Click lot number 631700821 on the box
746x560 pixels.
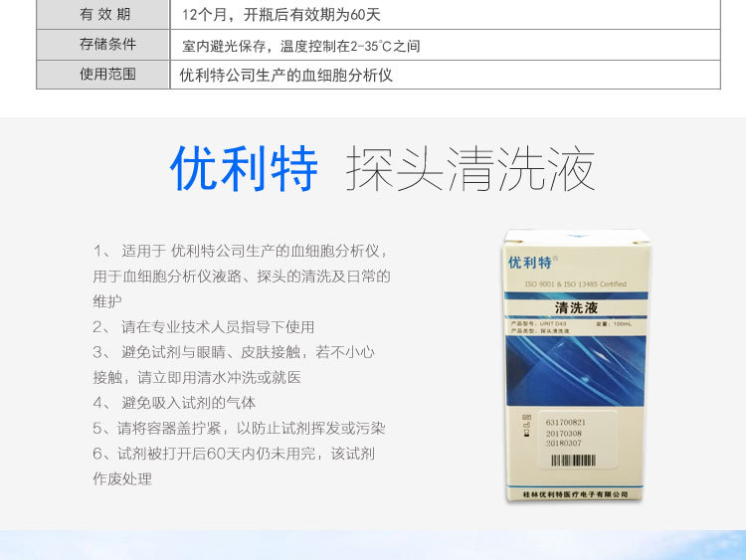(566, 423)
